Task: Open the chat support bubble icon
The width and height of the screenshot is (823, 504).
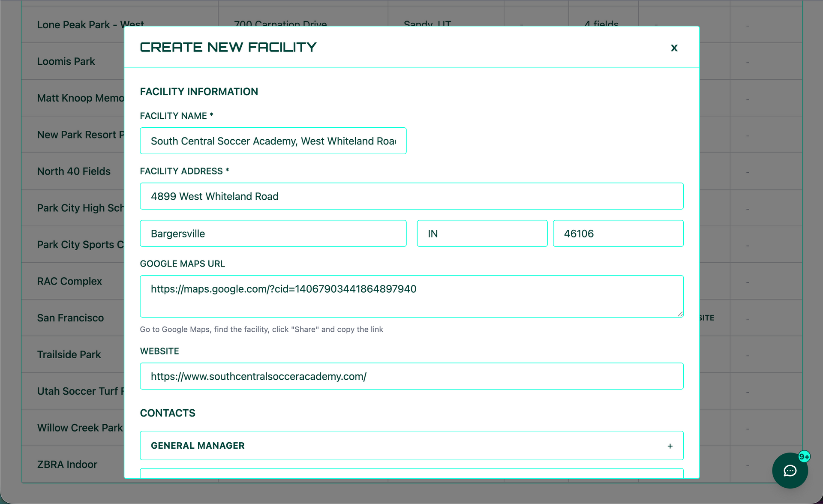Action: pos(790,471)
